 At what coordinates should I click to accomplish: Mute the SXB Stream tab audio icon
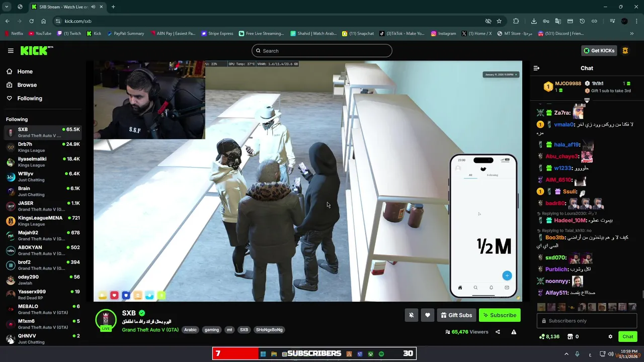coord(93,7)
